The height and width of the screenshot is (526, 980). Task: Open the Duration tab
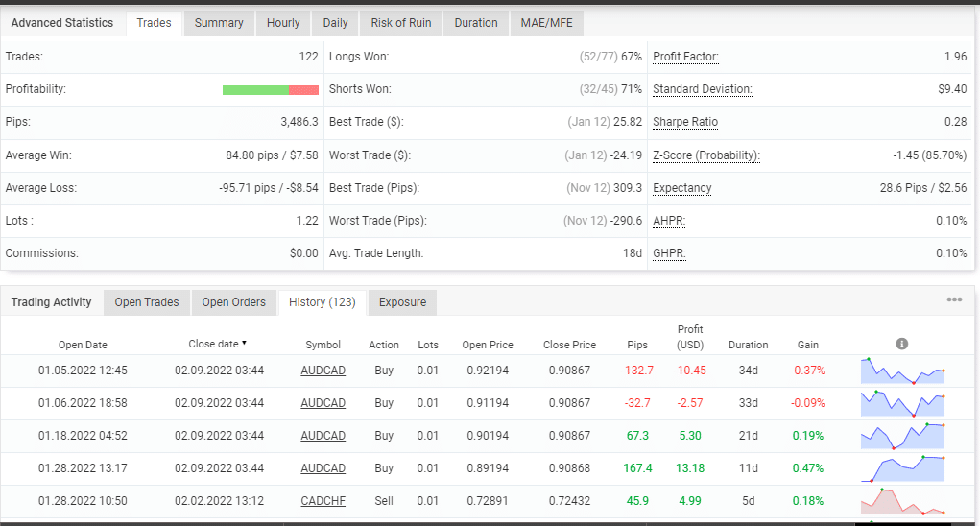476,23
